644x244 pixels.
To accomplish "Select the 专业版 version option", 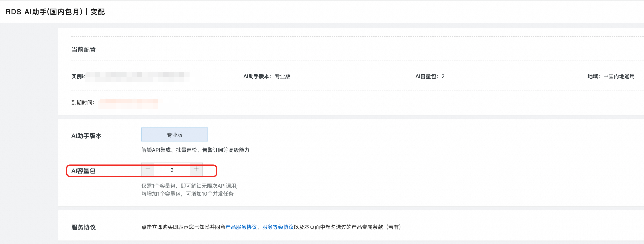I will coord(174,135).
